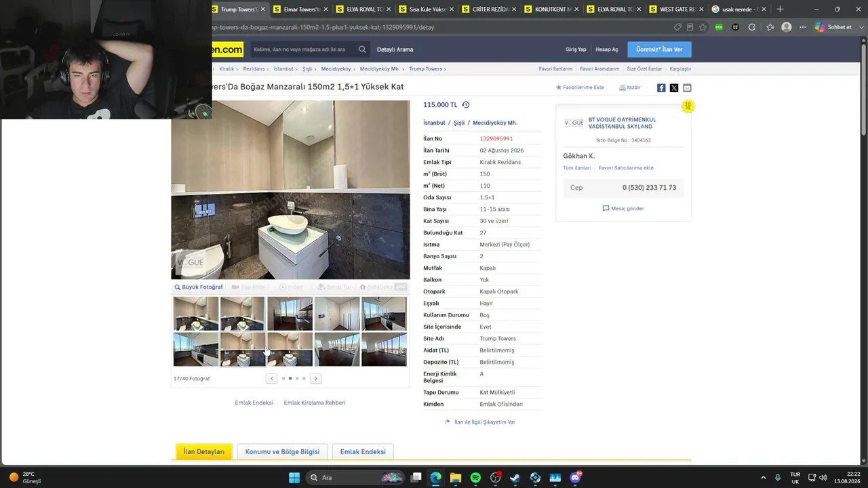The image size is (868, 488).
Task: Select the white wardrobe hallway thumbnail
Action: point(337,313)
